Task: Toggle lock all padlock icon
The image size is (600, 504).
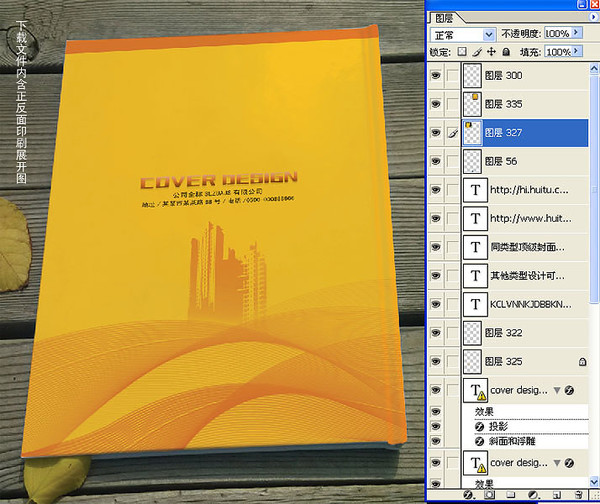Action: pos(506,52)
